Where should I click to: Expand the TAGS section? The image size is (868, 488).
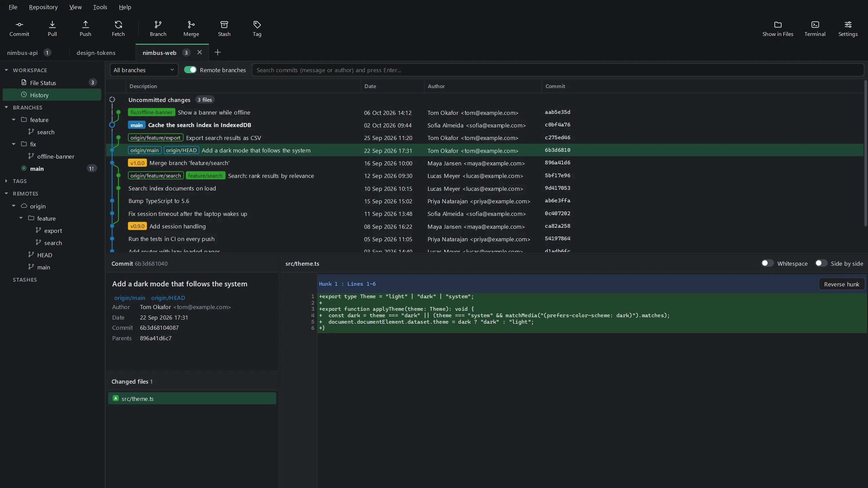pos(6,181)
